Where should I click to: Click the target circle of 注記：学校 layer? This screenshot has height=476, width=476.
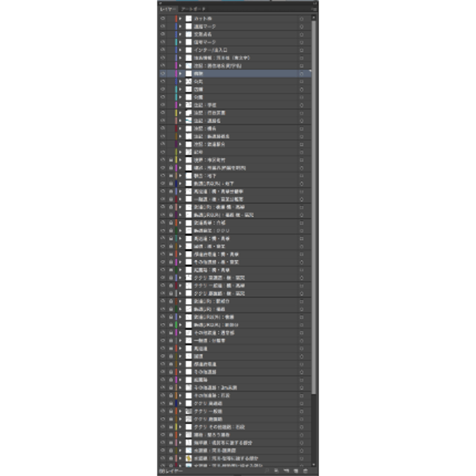coord(302,105)
